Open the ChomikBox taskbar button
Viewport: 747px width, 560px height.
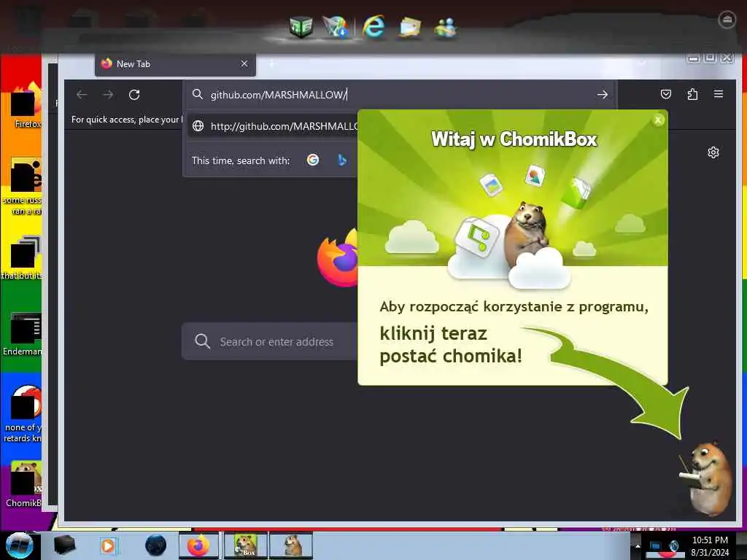tap(246, 545)
